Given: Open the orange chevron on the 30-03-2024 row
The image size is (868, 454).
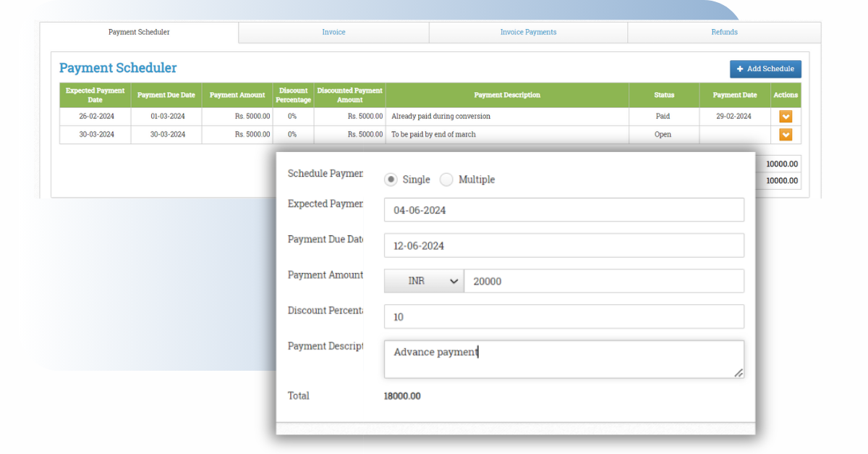Looking at the screenshot, I should click(786, 134).
